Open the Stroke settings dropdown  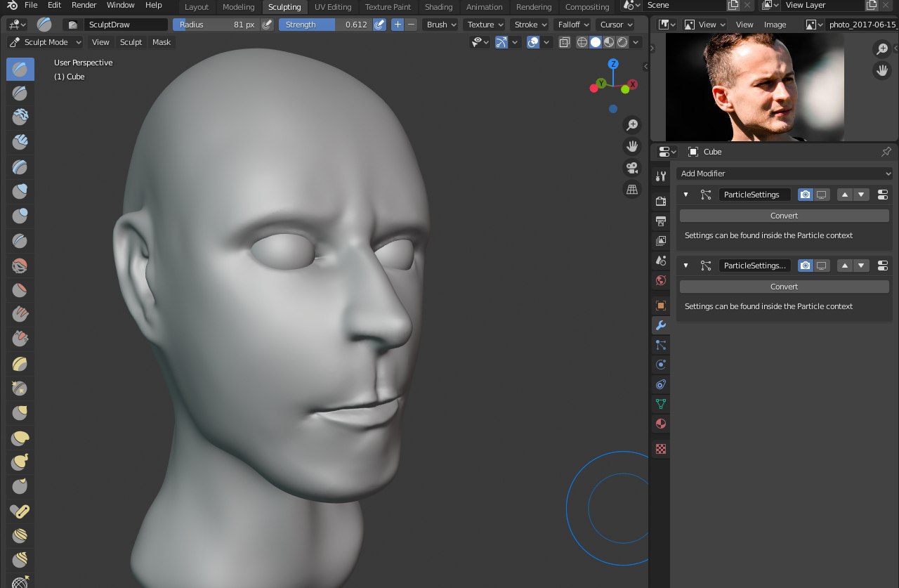pos(530,25)
